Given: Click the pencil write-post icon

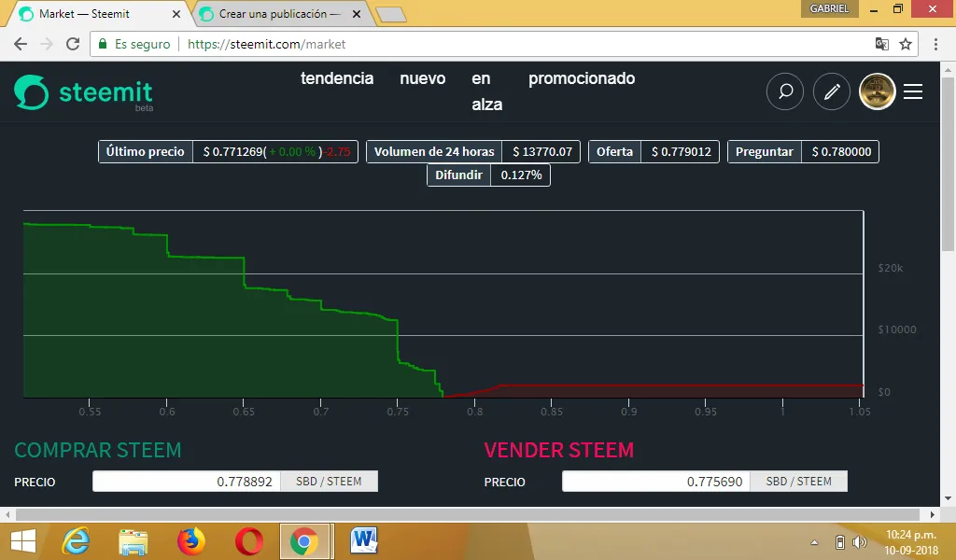Looking at the screenshot, I should coord(832,92).
